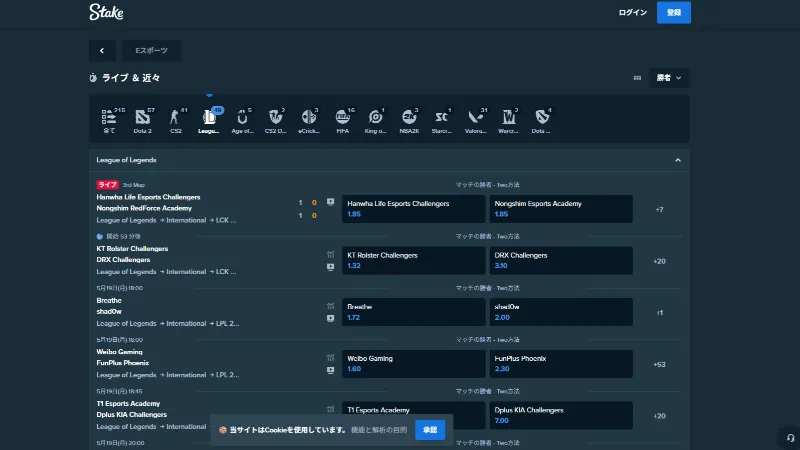Switch layout with the grid view icon
The height and width of the screenshot is (450, 800).
[637, 78]
